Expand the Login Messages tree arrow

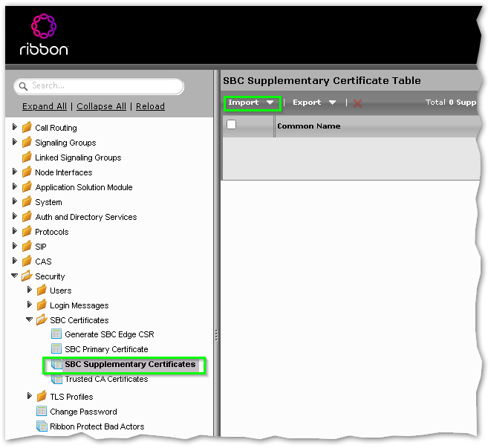[30, 305]
